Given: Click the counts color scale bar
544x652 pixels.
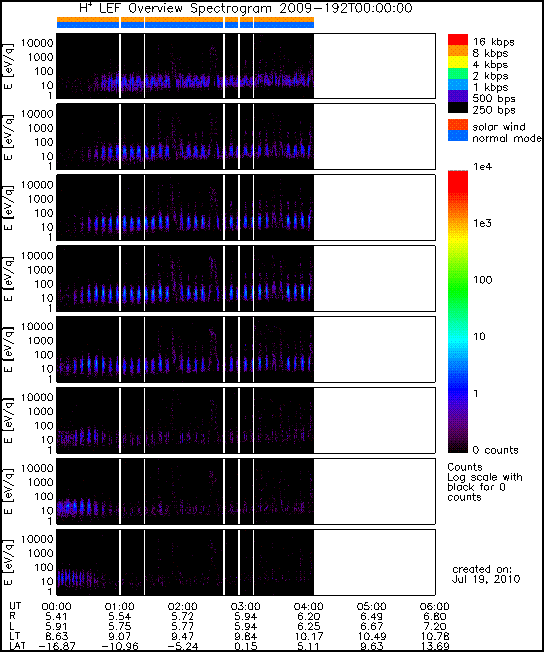Looking at the screenshot, I should click(458, 311).
